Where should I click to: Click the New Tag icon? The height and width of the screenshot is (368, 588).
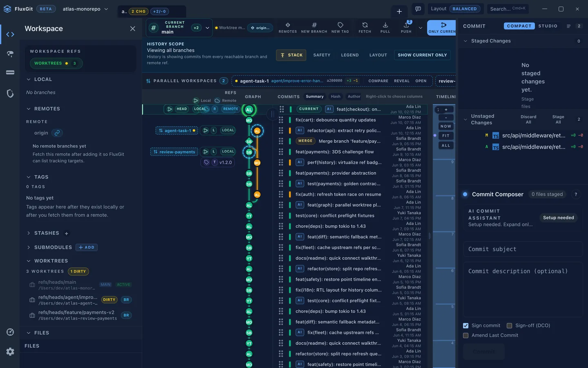pyautogui.click(x=340, y=27)
